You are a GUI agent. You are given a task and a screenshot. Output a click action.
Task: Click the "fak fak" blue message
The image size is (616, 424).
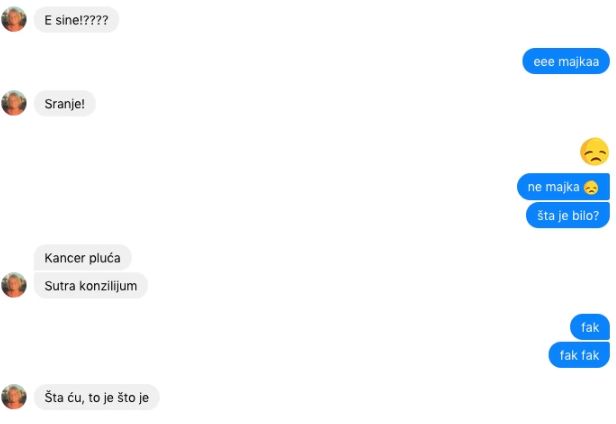(x=579, y=355)
